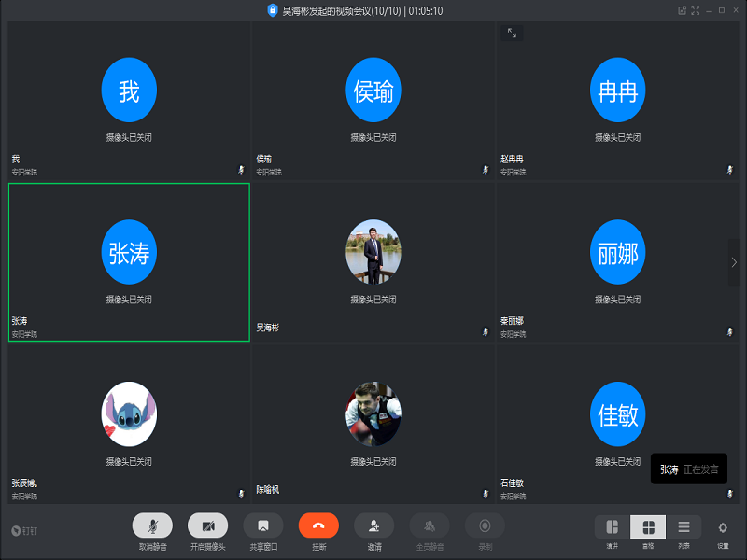Start recording the meeting
747x560 pixels.
(485, 526)
